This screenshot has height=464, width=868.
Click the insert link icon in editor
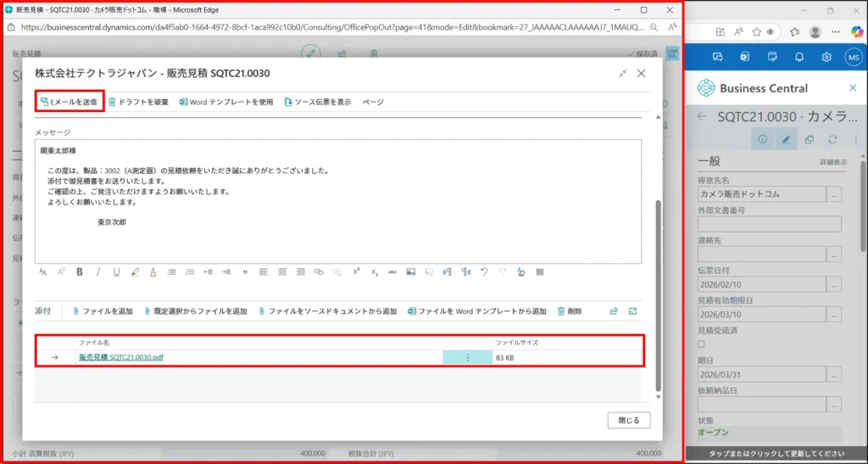[319, 272]
